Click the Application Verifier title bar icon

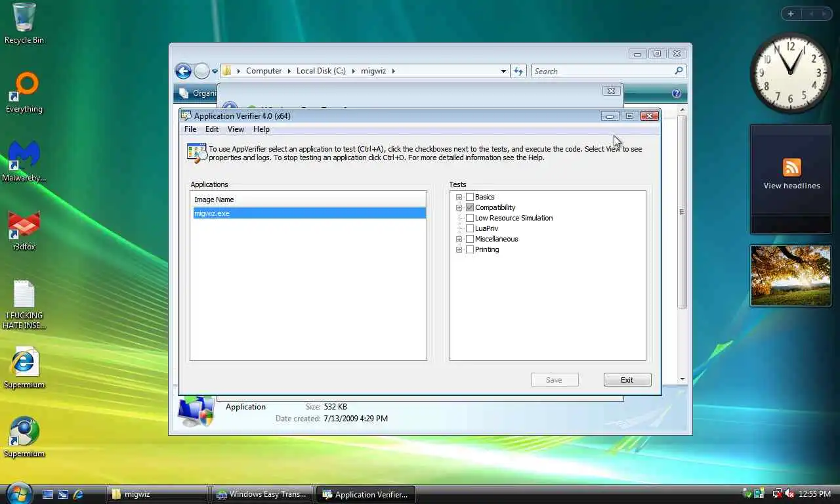pyautogui.click(x=186, y=115)
